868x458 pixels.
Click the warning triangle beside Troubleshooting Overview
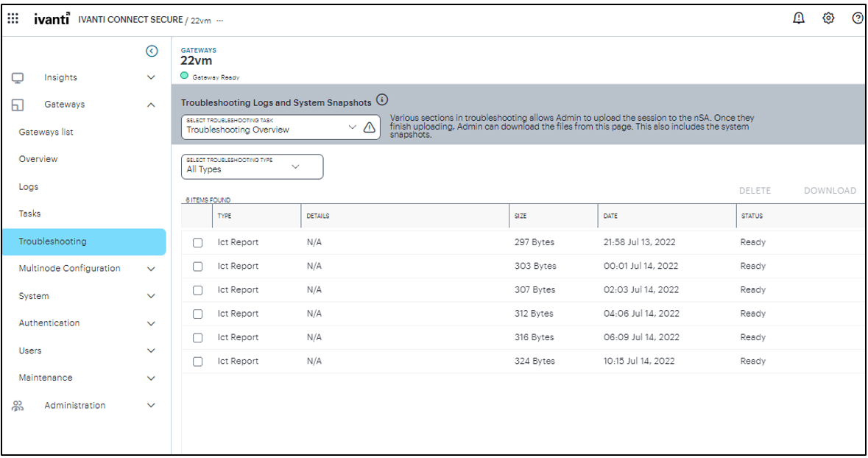(x=370, y=126)
